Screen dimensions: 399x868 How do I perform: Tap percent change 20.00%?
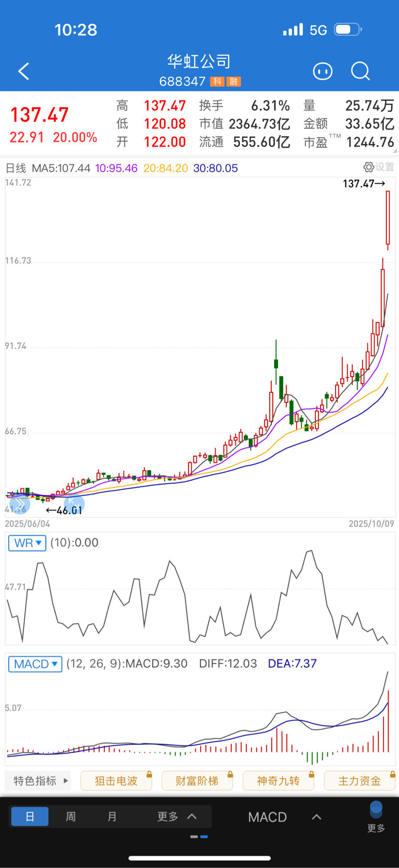[x=75, y=137]
